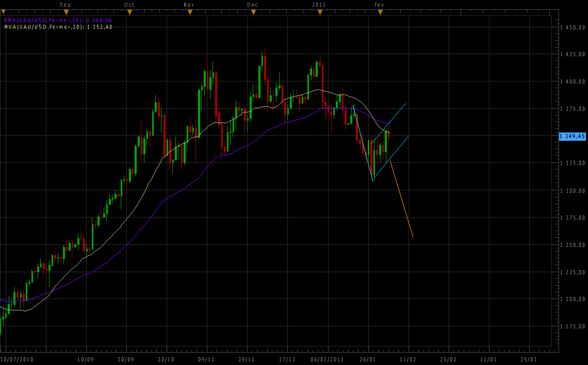Click the 1 250,00 price axis label
Screen dimensions: 588x365
(573, 245)
